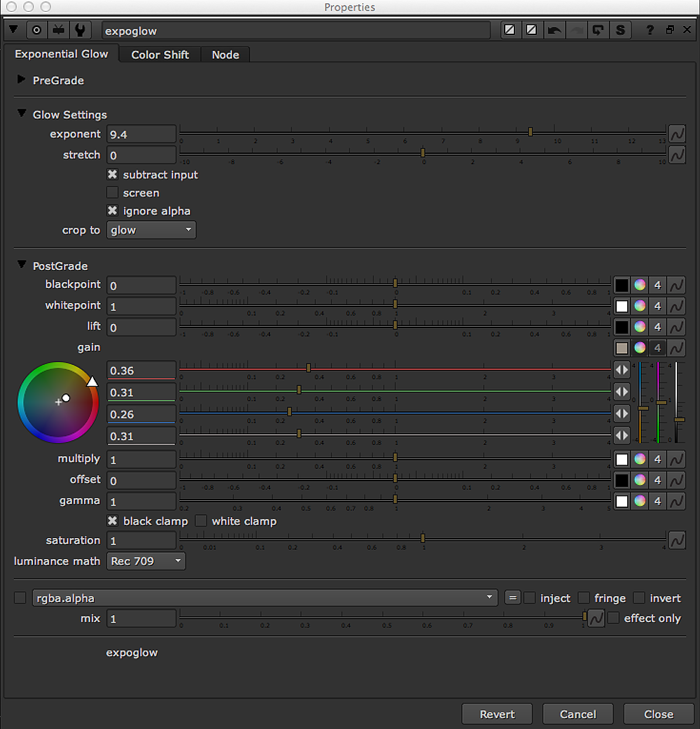Click the exponent slider track

coord(423,133)
